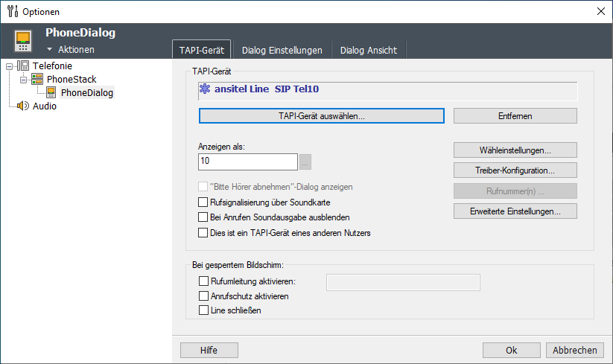
Task: Click the ansitel Line snowflake icon
Action: [x=205, y=89]
